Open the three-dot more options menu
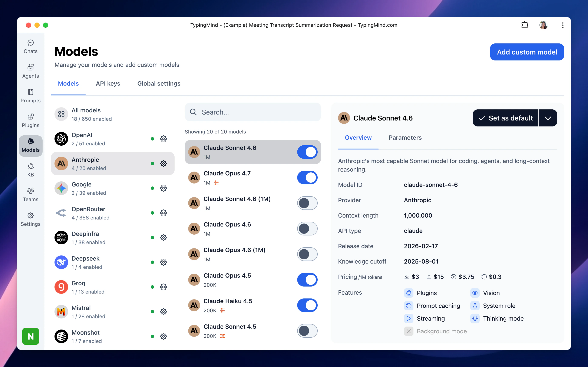 (562, 25)
